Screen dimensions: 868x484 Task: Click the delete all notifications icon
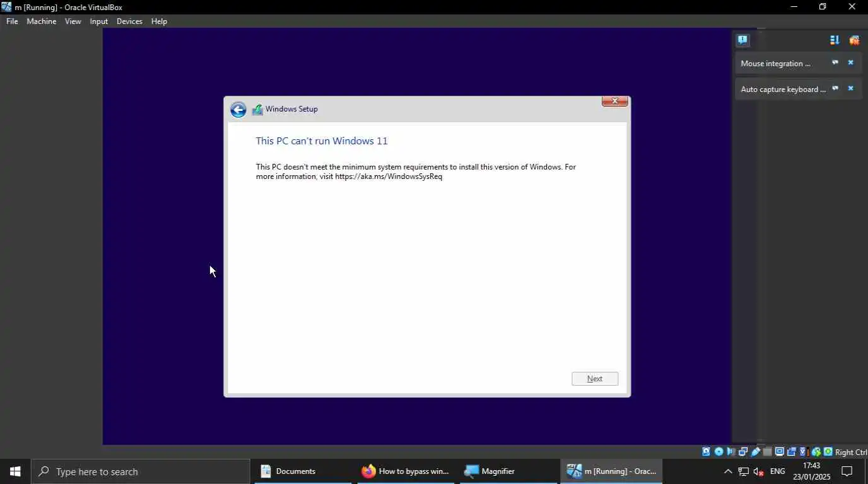[x=854, y=40]
